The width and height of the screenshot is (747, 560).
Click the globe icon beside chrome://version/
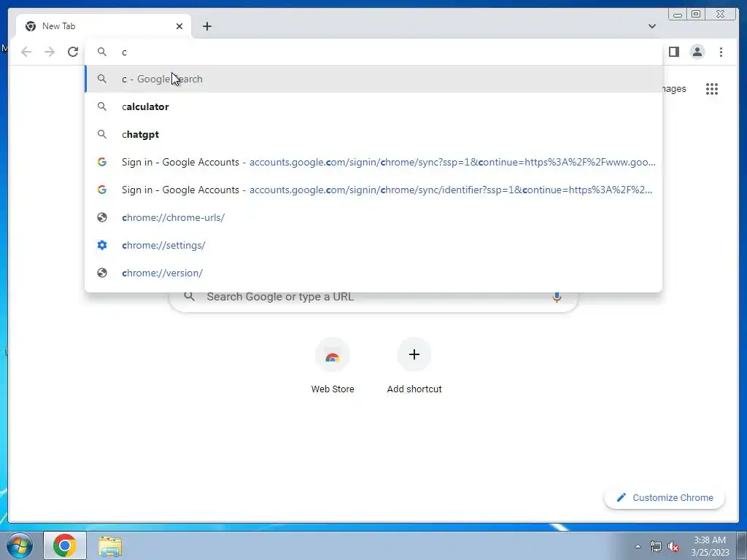(x=102, y=273)
